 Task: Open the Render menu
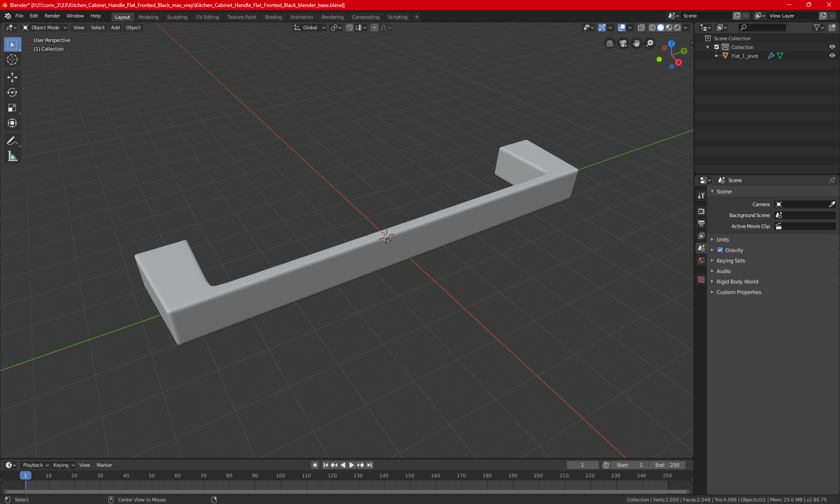52,16
